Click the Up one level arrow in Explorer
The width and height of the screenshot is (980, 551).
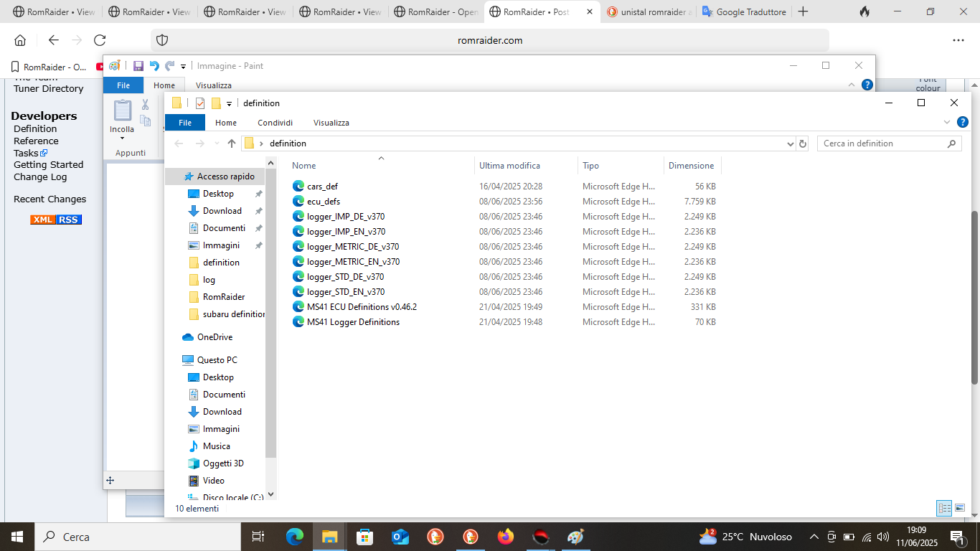[232, 143]
